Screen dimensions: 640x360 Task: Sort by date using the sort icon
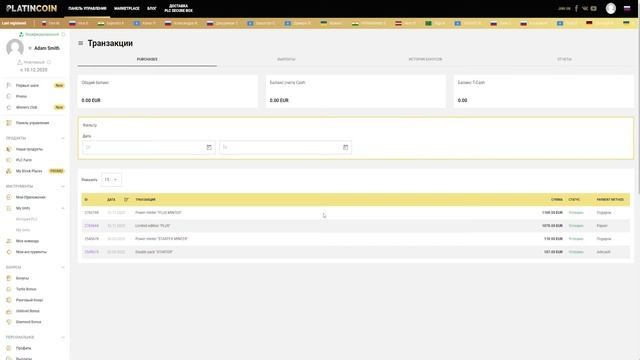pyautogui.click(x=126, y=200)
